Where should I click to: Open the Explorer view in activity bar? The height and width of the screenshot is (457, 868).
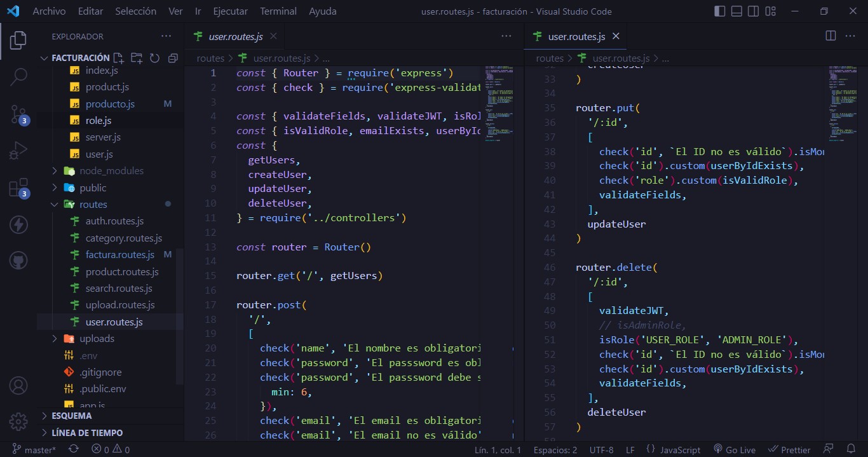tap(18, 41)
